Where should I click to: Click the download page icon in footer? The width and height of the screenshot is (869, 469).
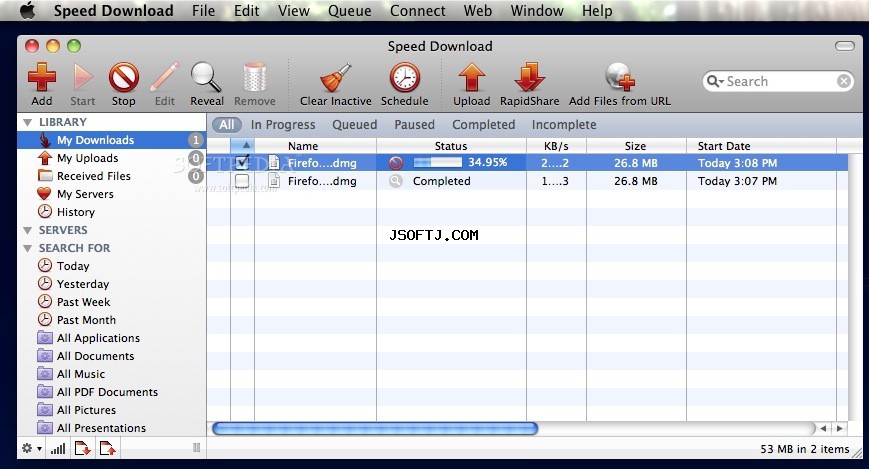tap(83, 448)
